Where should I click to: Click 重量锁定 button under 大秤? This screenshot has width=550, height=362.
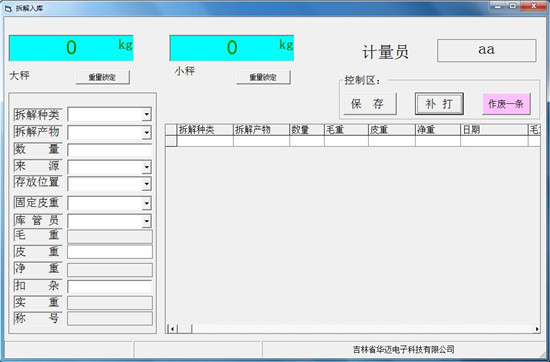pyautogui.click(x=102, y=78)
